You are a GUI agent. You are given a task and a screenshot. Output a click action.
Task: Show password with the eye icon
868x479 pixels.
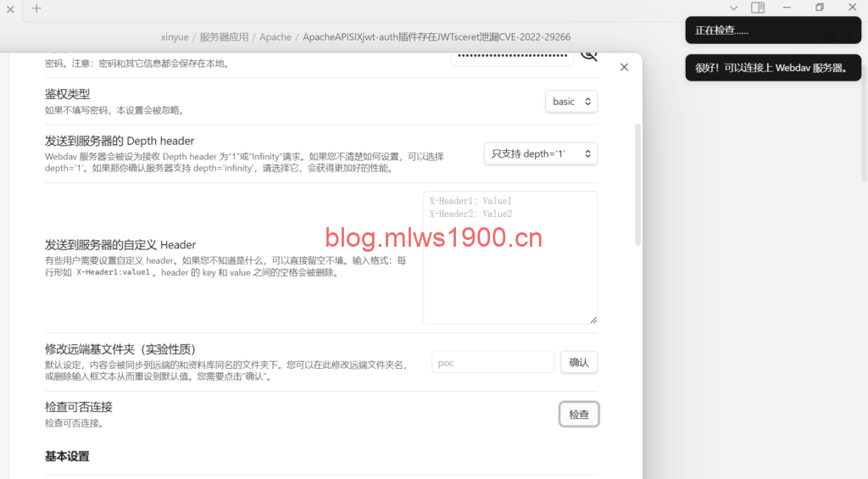(588, 56)
